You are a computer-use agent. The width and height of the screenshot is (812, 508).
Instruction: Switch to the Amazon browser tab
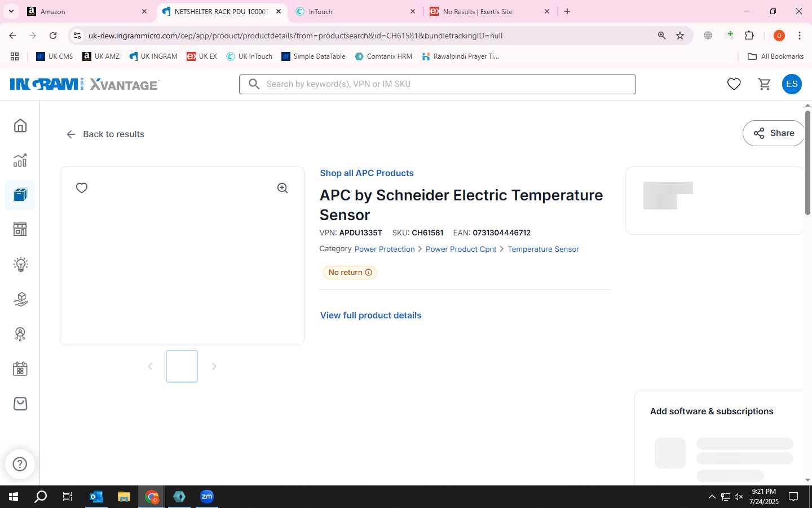(x=87, y=11)
